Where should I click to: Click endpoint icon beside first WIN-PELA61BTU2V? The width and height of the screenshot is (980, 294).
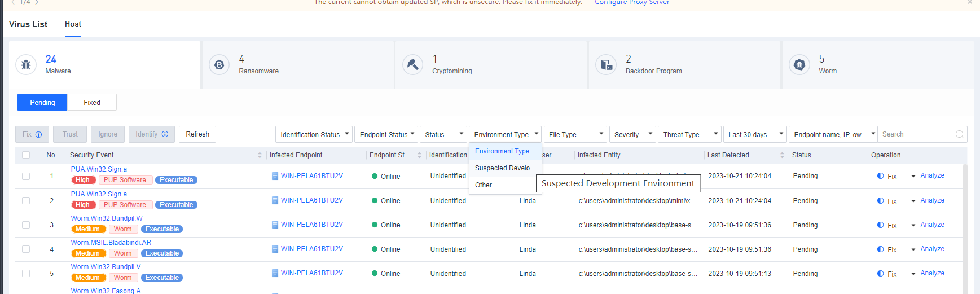(275, 176)
